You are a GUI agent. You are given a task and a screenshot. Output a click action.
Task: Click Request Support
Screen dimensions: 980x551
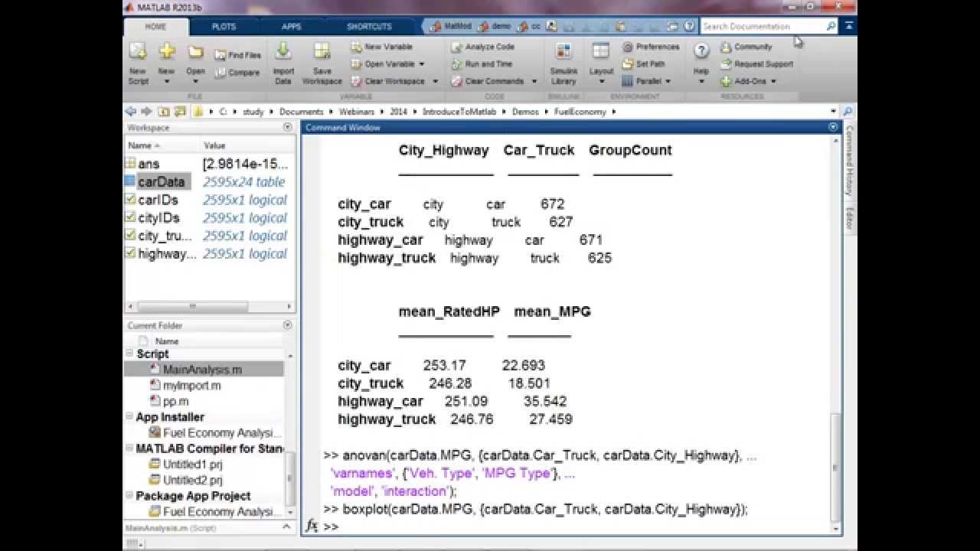[x=756, y=64]
